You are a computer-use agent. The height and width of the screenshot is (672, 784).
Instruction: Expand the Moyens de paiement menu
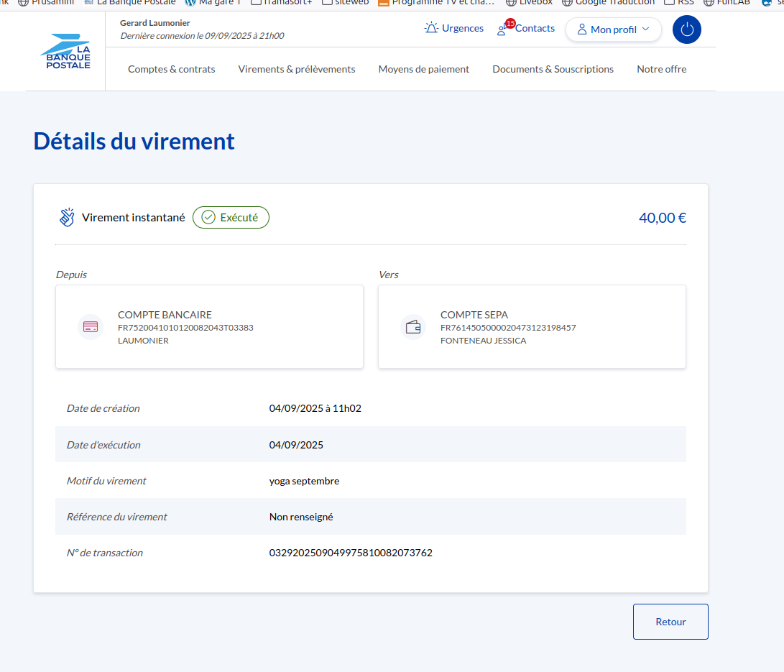point(423,69)
